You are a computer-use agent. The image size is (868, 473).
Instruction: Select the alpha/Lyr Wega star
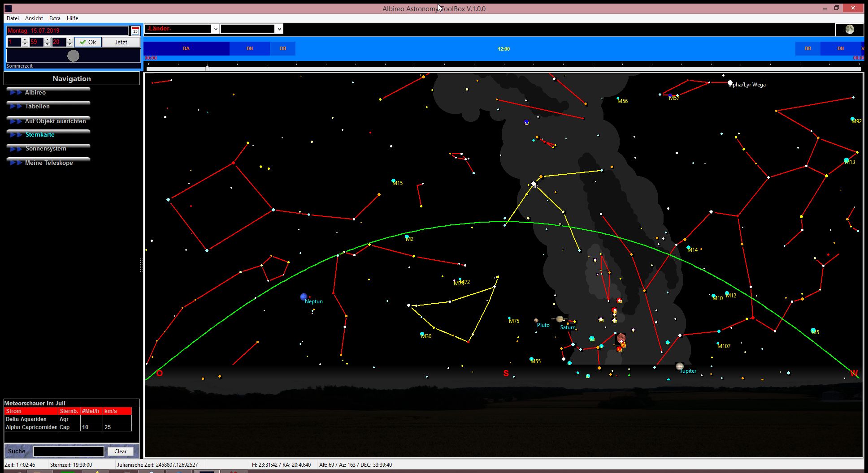730,83
